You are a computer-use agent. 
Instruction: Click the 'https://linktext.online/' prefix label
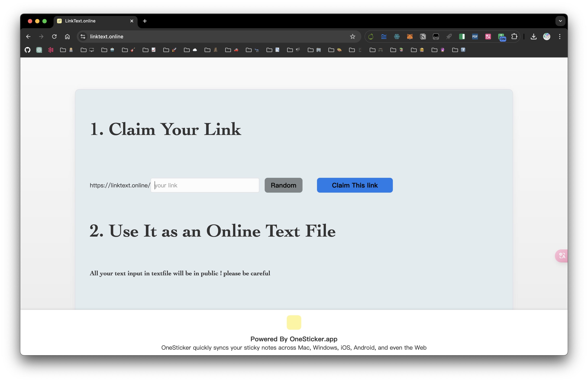click(120, 185)
